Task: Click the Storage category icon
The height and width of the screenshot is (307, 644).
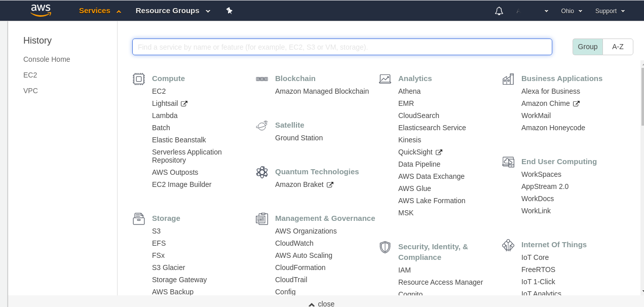Action: [139, 219]
